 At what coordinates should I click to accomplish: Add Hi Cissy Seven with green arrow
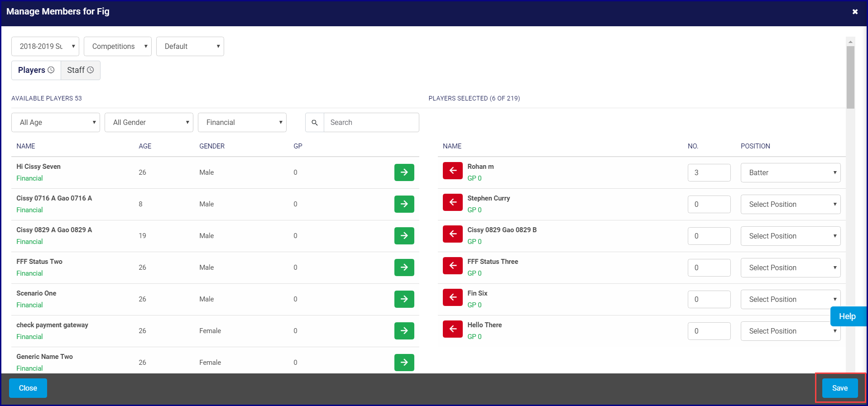(404, 172)
